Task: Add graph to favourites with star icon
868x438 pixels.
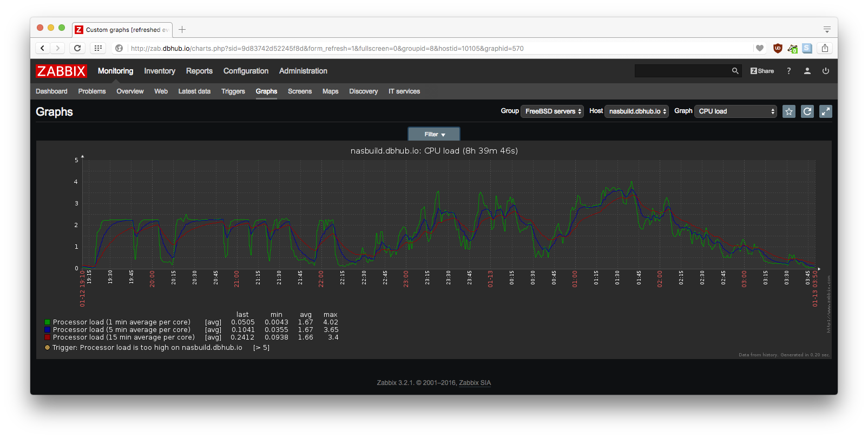Action: [x=788, y=111]
